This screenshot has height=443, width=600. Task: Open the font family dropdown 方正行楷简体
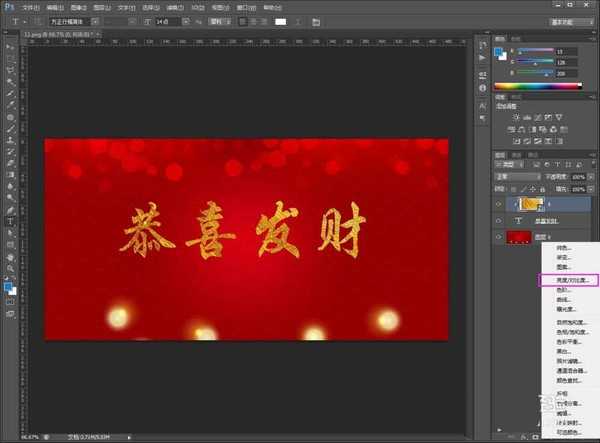(x=72, y=20)
